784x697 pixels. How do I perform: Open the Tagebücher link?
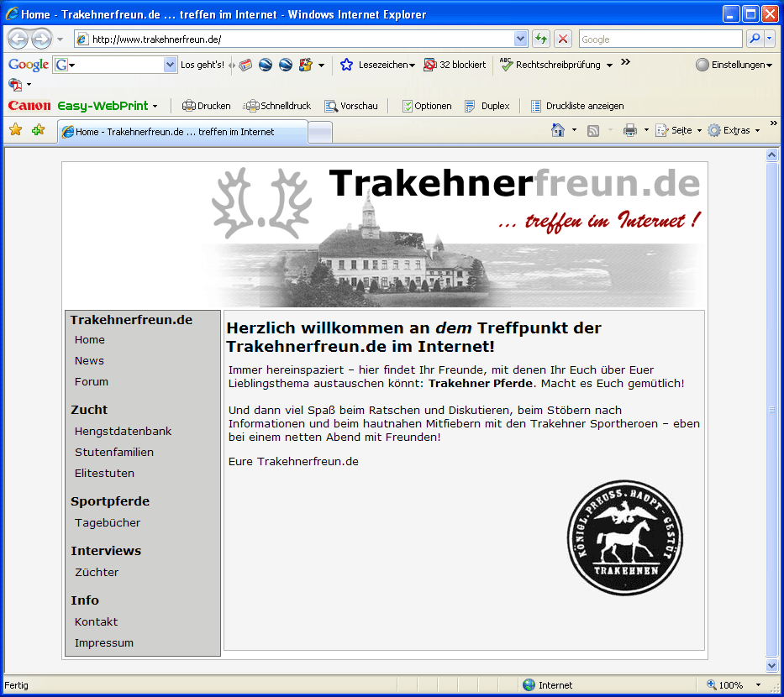[x=108, y=522]
